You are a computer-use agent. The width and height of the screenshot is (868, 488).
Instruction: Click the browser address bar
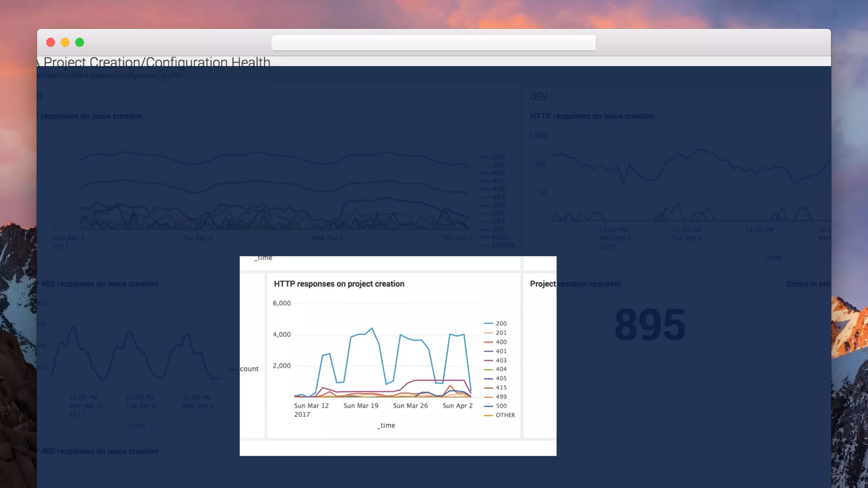(433, 43)
